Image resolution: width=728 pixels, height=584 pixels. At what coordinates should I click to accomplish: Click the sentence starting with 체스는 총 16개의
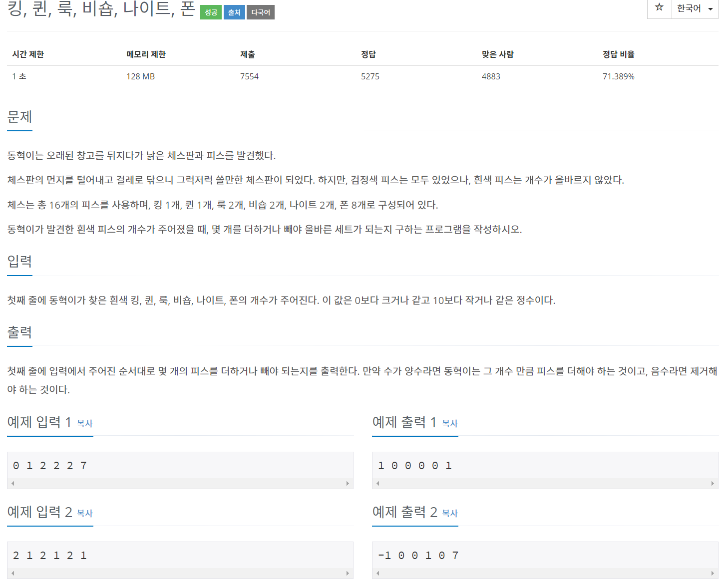click(223, 205)
